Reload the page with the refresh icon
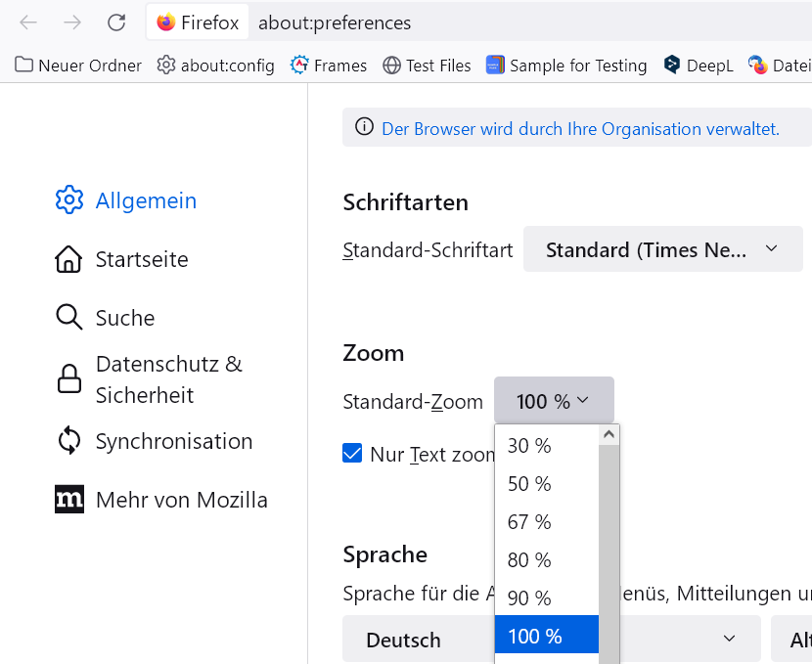This screenshot has width=812, height=664. pyautogui.click(x=116, y=22)
